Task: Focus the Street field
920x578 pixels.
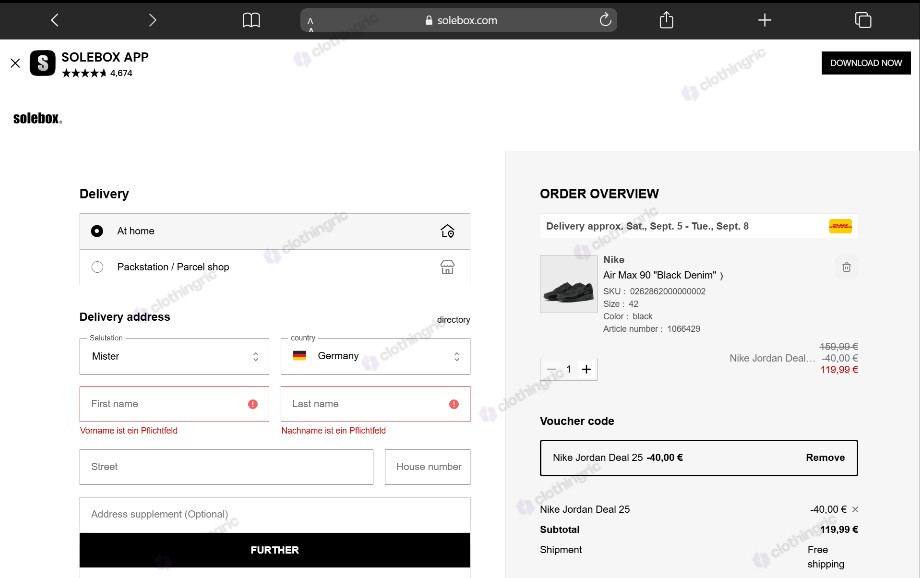Action: (x=226, y=467)
